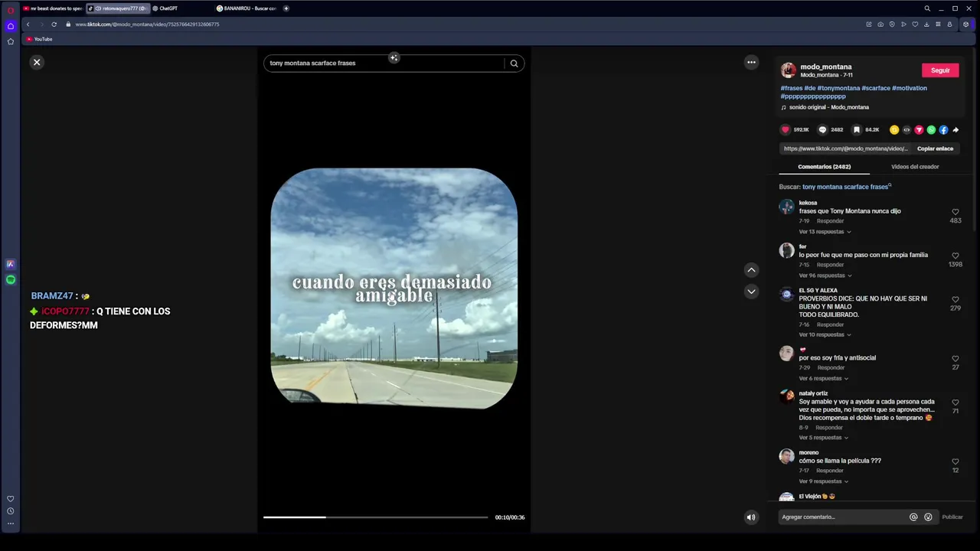This screenshot has height=551, width=980.
Task: Open browser downloads icon in toolbar
Action: (x=926, y=24)
